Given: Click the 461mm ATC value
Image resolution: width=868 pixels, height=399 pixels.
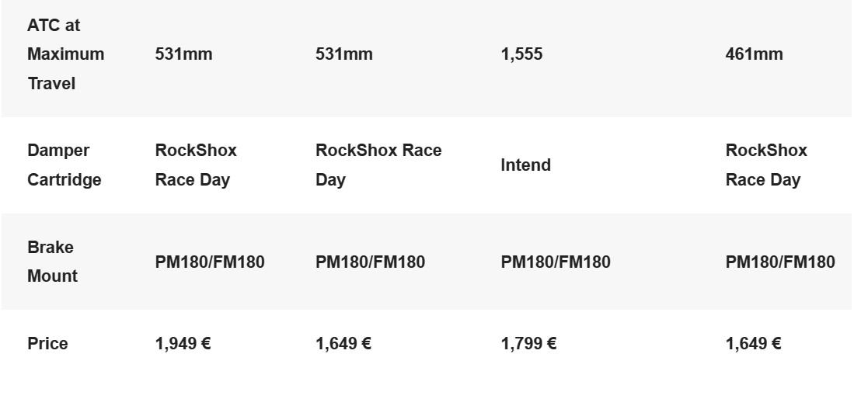Looking at the screenshot, I should tap(754, 54).
